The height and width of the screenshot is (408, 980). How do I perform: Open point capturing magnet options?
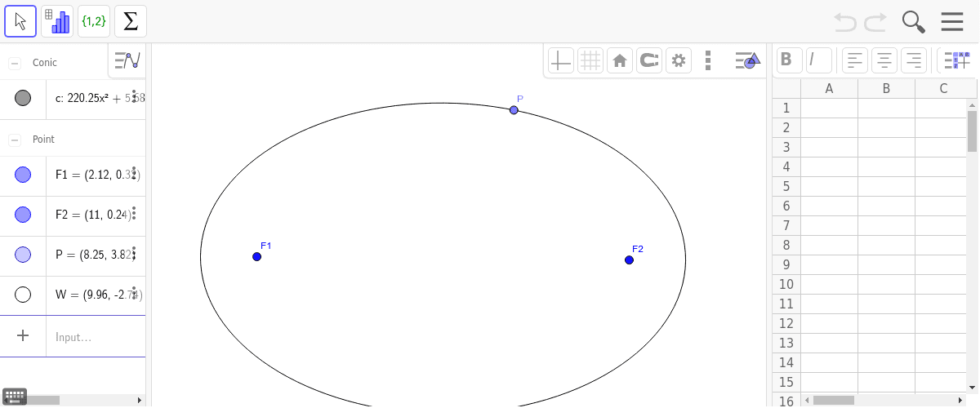tap(649, 60)
